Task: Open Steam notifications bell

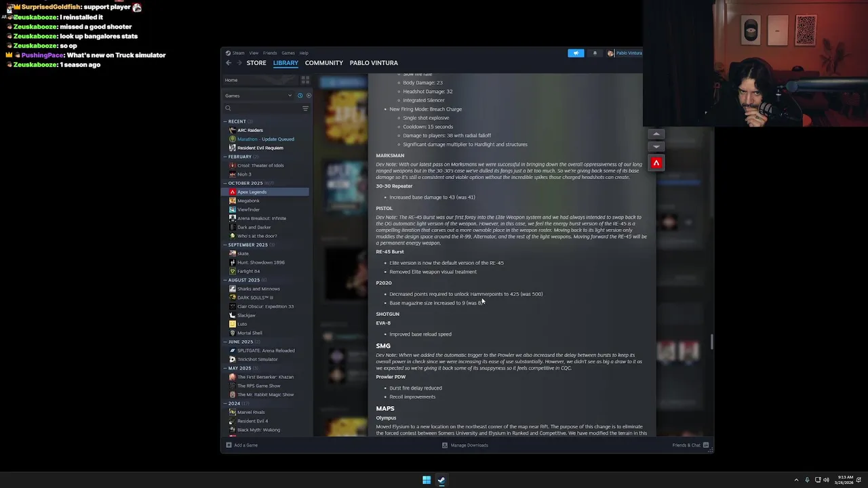Action: (x=595, y=53)
